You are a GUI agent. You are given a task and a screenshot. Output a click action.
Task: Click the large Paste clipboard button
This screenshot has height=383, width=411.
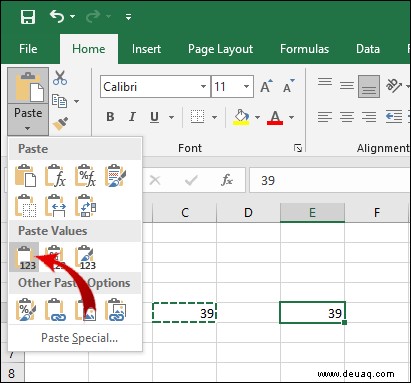pyautogui.click(x=28, y=86)
